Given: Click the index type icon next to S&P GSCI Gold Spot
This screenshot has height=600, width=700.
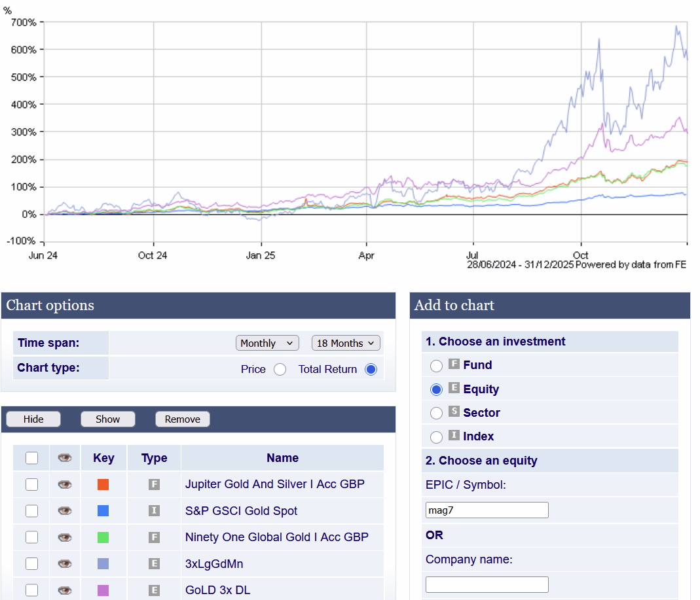Looking at the screenshot, I should [154, 511].
